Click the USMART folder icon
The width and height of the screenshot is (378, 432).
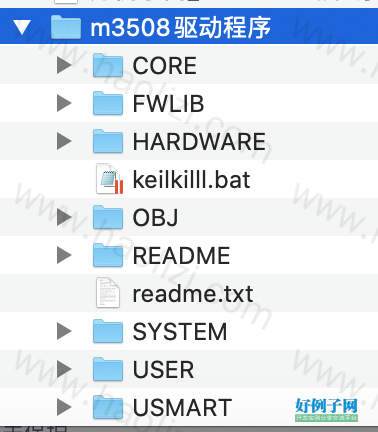(108, 407)
